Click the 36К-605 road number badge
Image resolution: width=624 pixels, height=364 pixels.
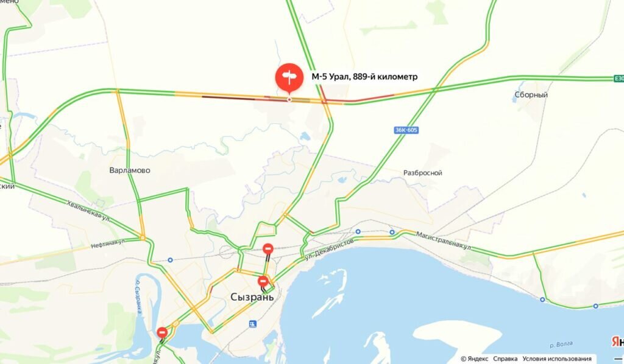click(x=406, y=130)
